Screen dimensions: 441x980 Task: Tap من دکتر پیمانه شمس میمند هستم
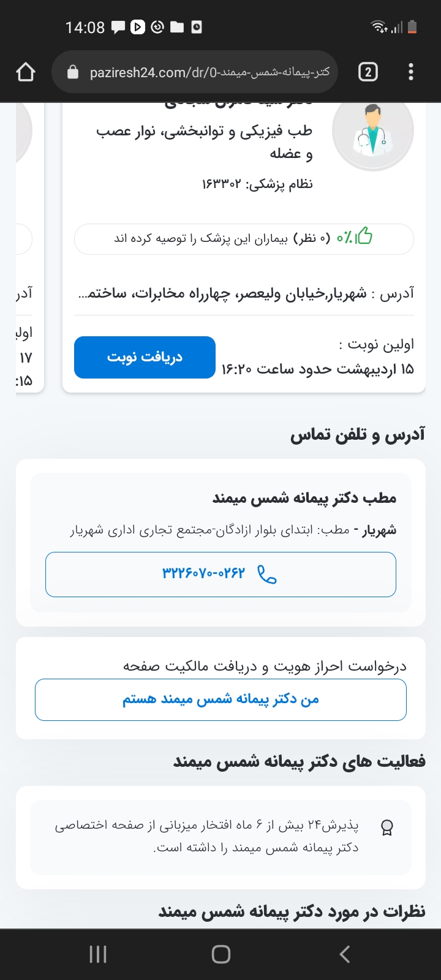coord(221,699)
